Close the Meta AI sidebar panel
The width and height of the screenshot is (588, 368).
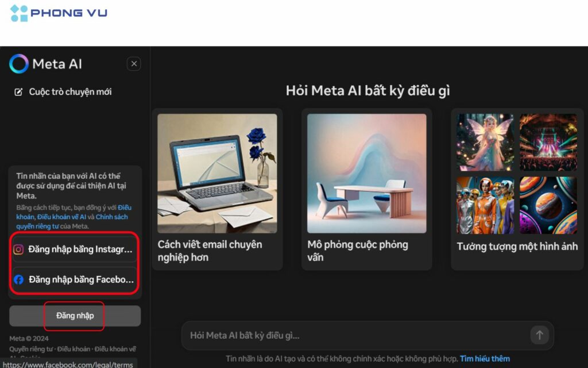[x=134, y=63]
